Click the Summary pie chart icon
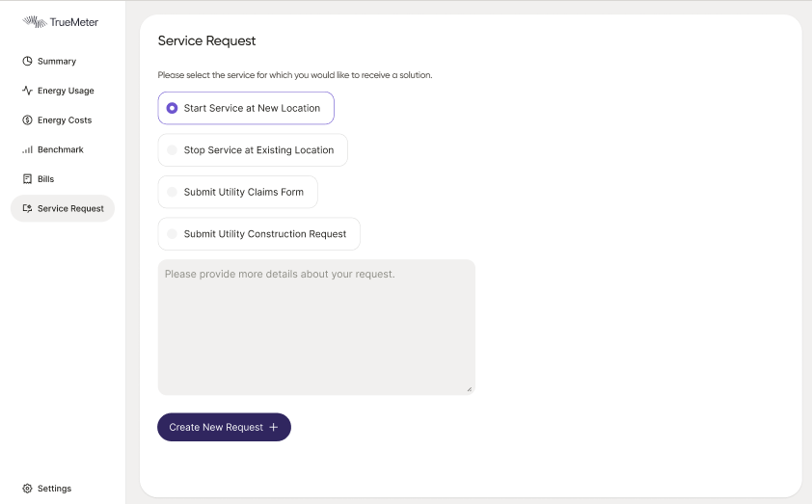The height and width of the screenshot is (504, 812). pyautogui.click(x=27, y=61)
